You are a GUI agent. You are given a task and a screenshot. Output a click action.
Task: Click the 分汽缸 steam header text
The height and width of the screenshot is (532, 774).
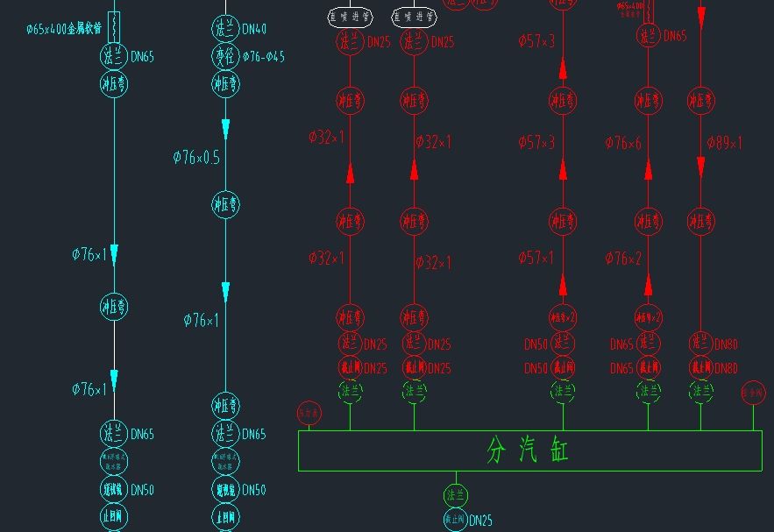point(529,450)
